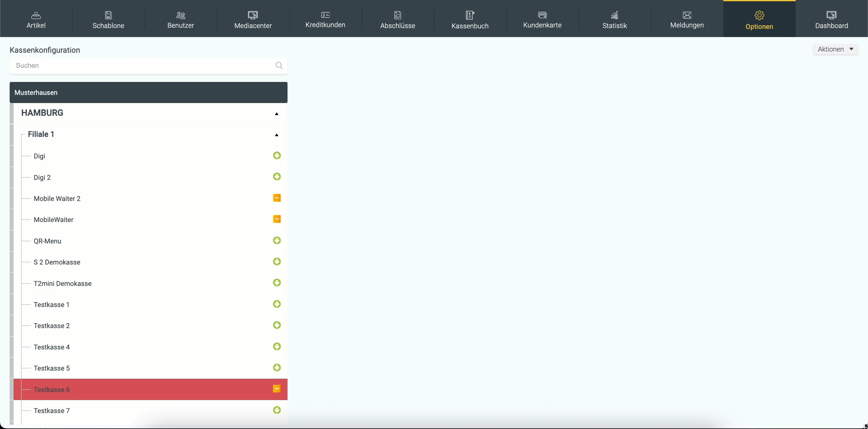Click the Android icon next to QR-Menu

pyautogui.click(x=277, y=240)
